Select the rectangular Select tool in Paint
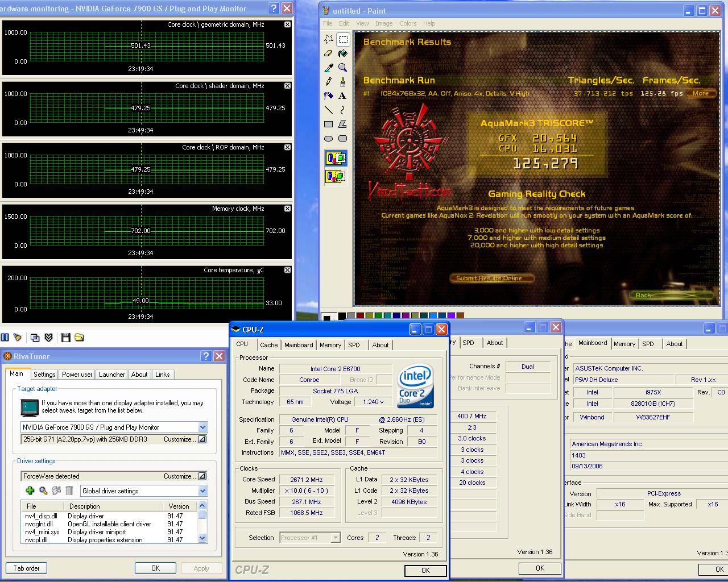Viewport: 728px width, 582px height. (343, 39)
